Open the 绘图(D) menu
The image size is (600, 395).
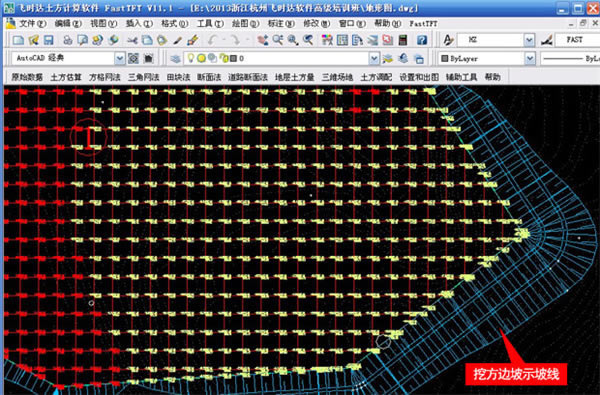(x=246, y=24)
